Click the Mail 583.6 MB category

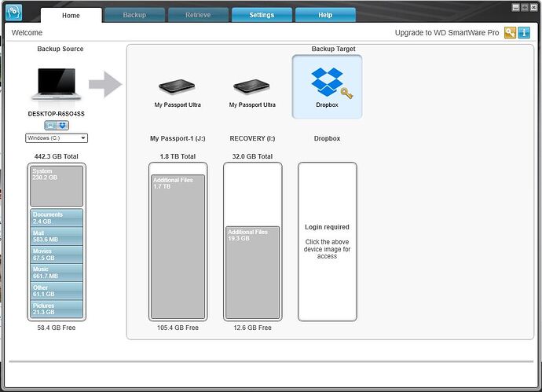pos(57,236)
